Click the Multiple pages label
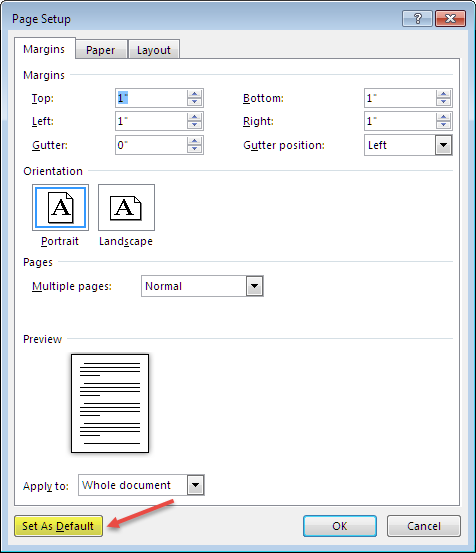 72,286
